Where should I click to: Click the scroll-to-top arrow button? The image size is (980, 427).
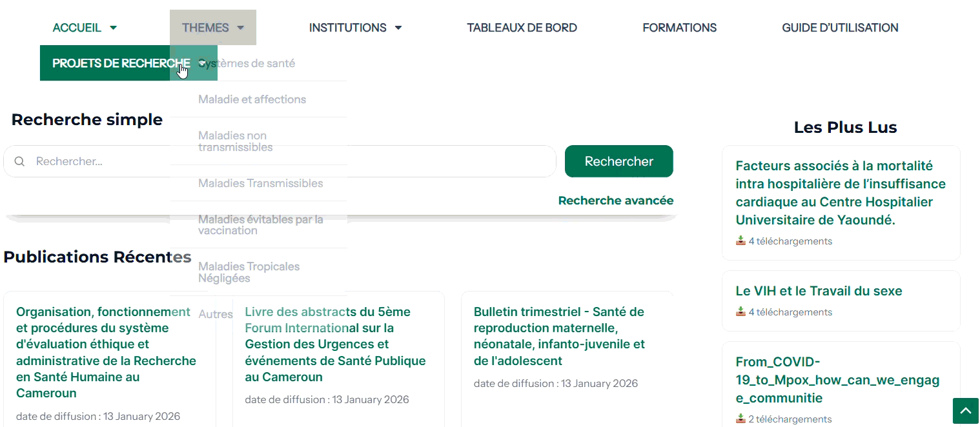tap(966, 411)
